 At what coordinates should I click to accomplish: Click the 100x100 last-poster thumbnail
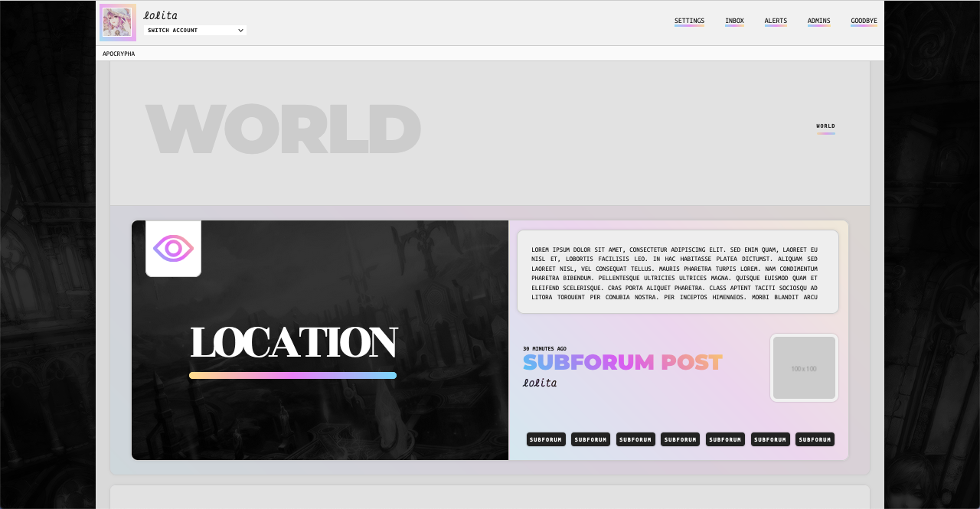(804, 368)
